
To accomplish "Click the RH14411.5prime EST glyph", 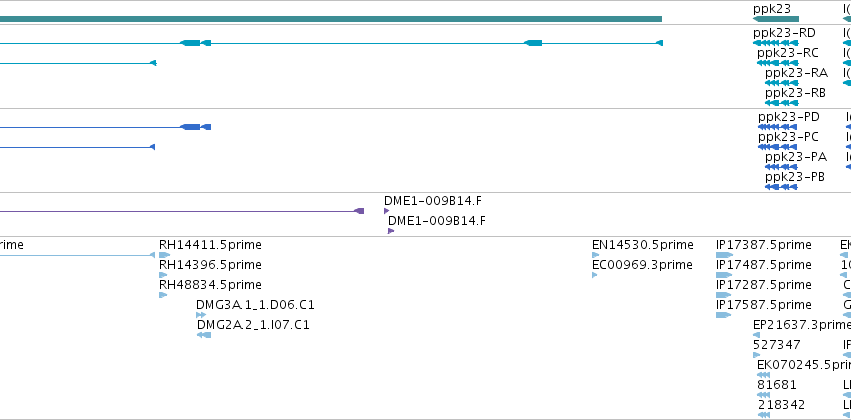I will [x=164, y=255].
